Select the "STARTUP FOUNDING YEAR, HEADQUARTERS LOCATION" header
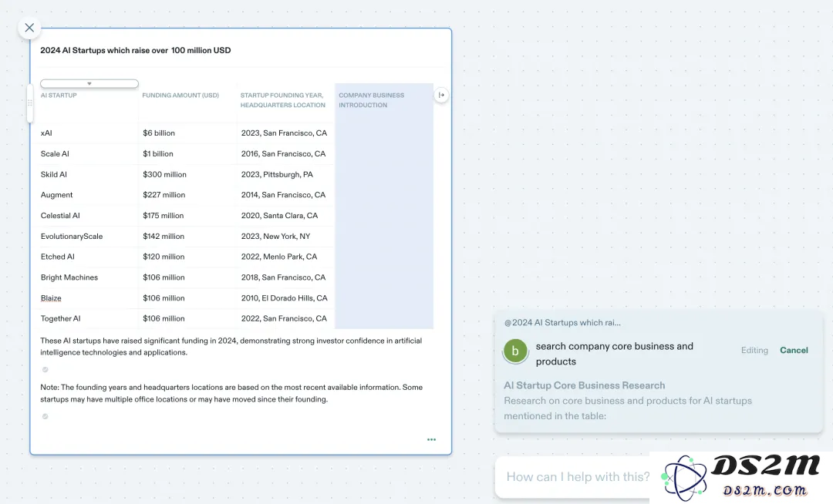 282,100
